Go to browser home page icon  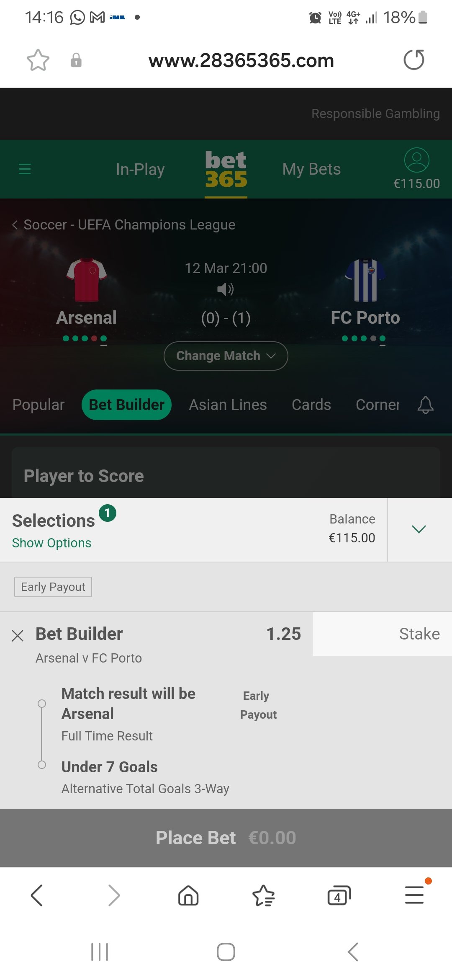[x=188, y=896]
